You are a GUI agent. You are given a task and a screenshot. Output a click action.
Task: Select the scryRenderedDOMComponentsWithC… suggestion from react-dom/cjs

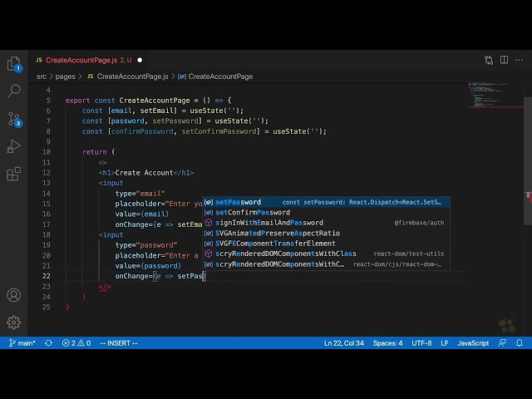(x=327, y=264)
